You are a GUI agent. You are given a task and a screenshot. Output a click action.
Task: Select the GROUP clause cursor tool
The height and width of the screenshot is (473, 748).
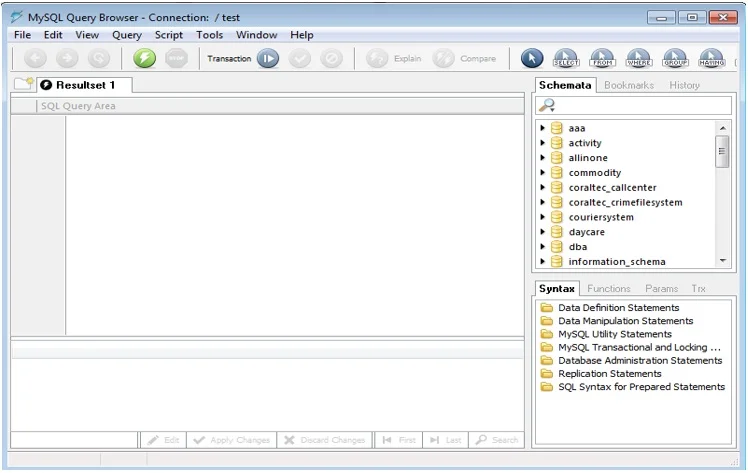click(675, 59)
